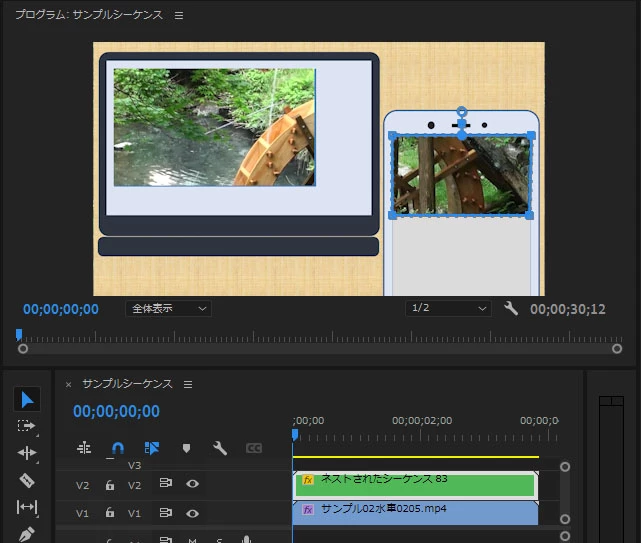This screenshot has height=543, width=641.
Task: Close the サンプルシーケンス timeline tab
Action: point(69,384)
